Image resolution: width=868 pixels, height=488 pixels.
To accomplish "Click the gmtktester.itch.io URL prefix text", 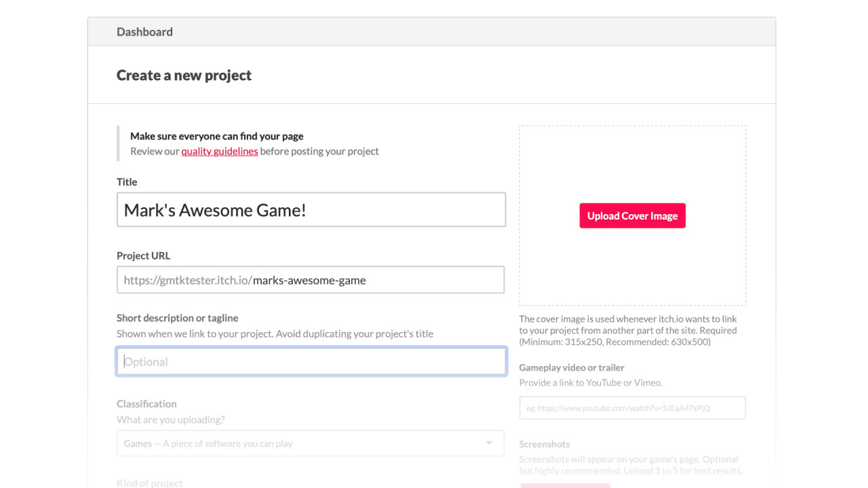I will click(x=188, y=280).
